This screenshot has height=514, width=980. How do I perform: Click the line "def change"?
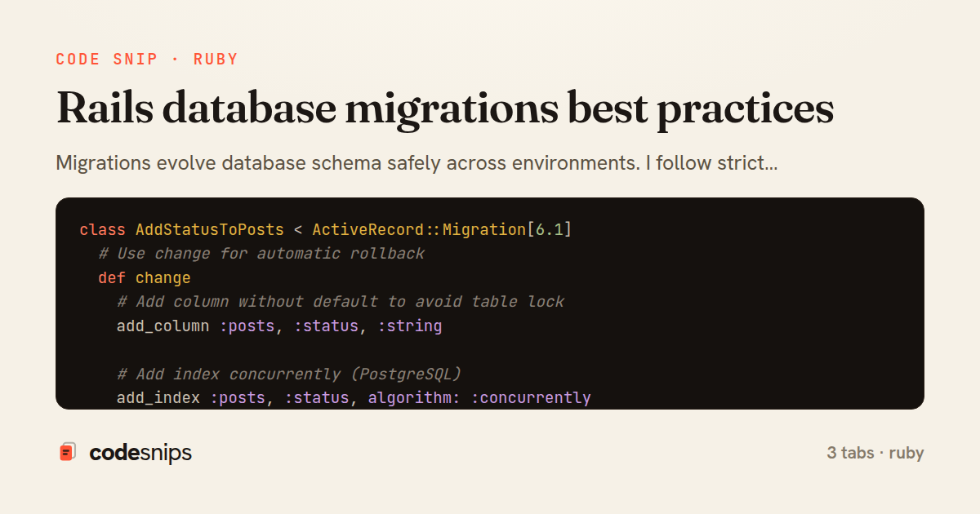(145, 278)
